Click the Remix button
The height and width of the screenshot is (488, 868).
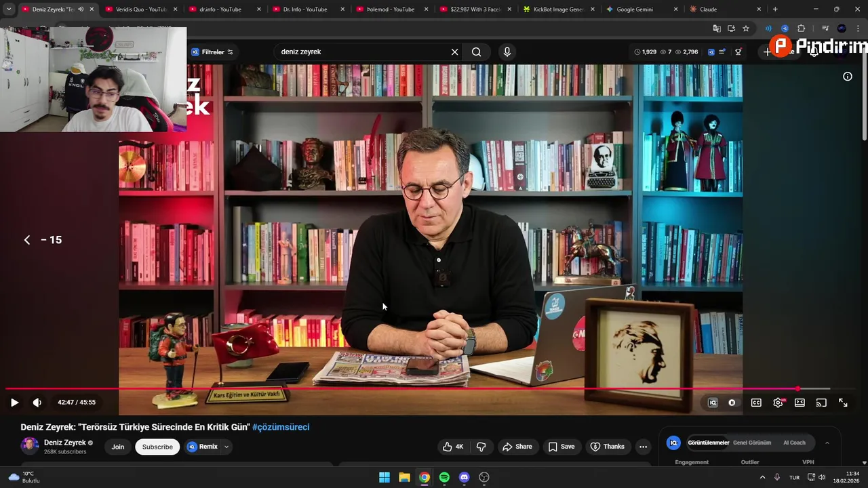click(202, 447)
